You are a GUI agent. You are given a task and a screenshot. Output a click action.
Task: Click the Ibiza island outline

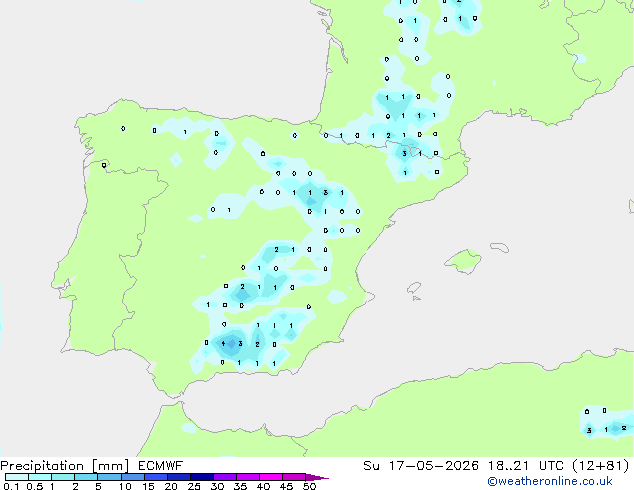click(414, 288)
